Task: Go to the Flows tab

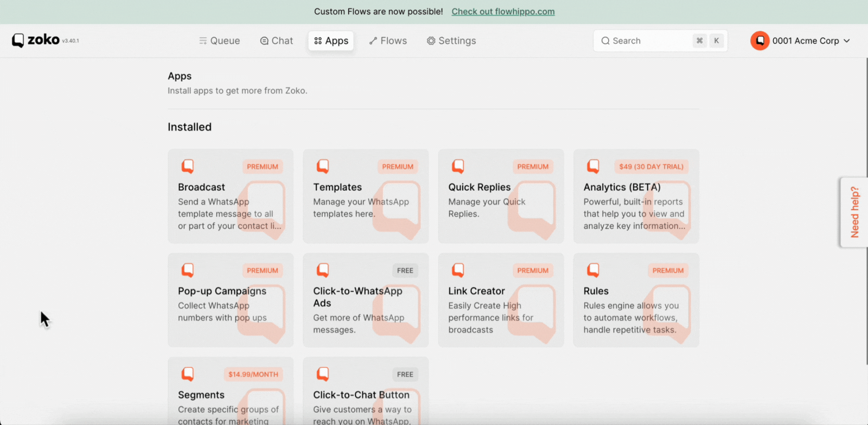Action: [x=388, y=41]
